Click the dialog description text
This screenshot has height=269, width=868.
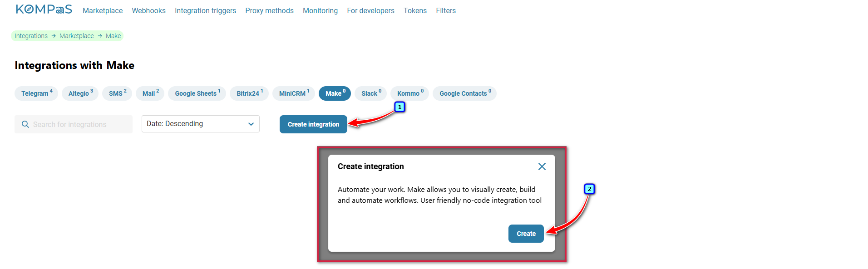[439, 195]
